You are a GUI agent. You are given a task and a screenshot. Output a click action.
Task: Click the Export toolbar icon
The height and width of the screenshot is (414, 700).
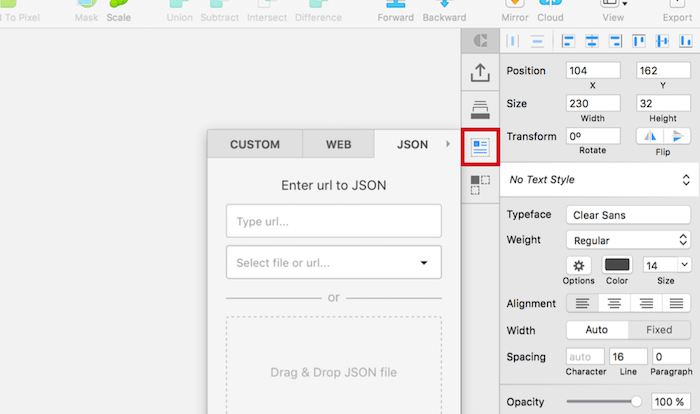tap(677, 4)
